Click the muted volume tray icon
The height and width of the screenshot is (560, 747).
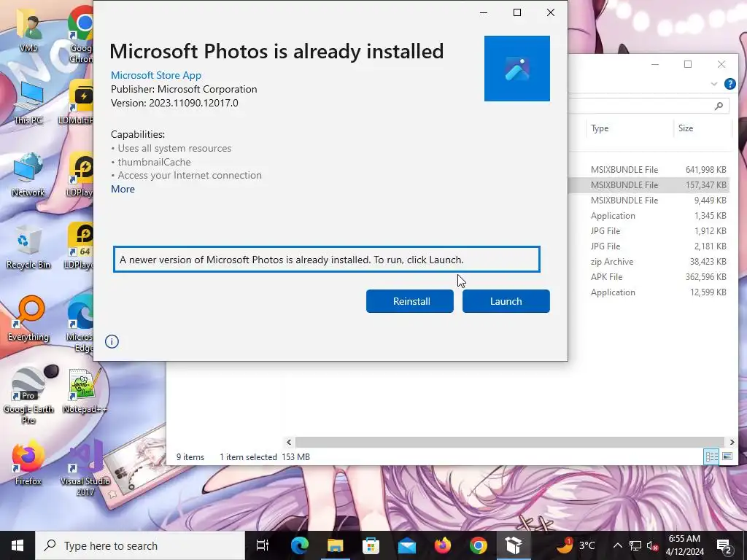click(652, 545)
